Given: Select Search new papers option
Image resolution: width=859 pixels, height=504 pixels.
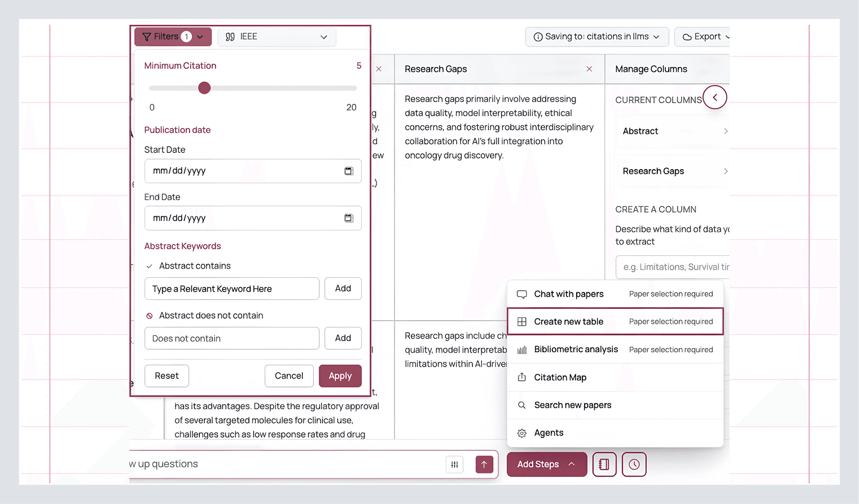Looking at the screenshot, I should (572, 405).
